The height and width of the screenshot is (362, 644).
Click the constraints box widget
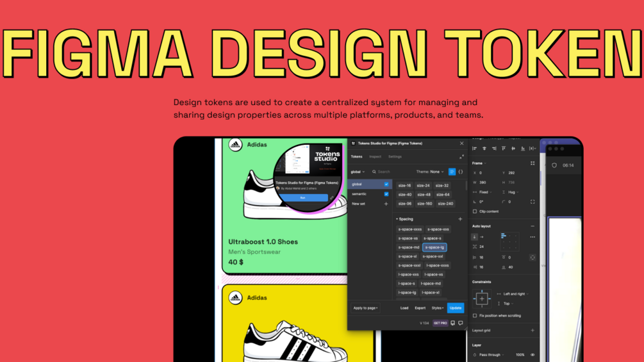tap(482, 299)
